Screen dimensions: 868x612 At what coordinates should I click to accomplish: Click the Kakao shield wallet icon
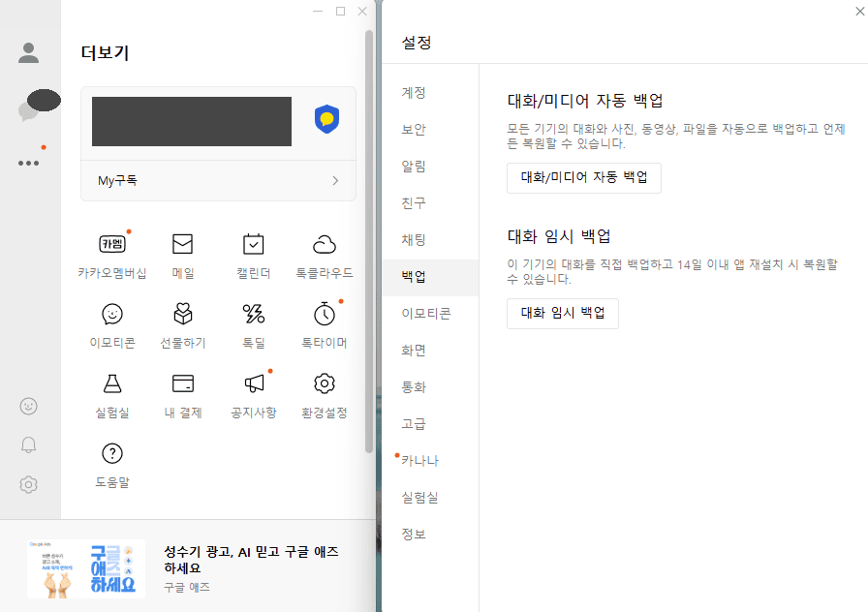(327, 119)
